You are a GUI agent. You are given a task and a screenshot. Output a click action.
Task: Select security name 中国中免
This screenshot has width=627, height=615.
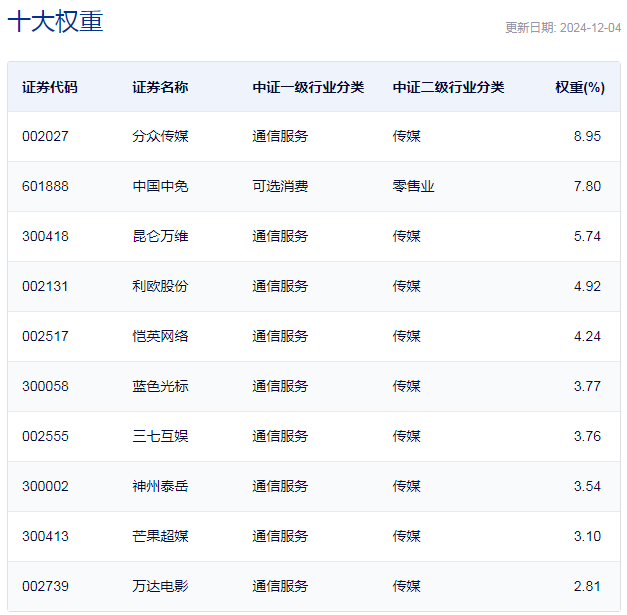pyautogui.click(x=160, y=186)
